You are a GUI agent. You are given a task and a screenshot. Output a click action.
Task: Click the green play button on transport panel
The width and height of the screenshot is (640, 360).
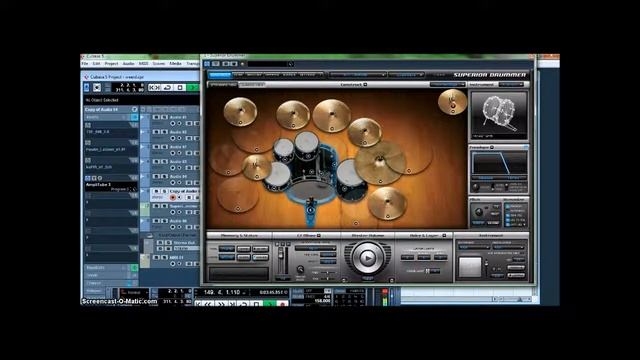click(x=269, y=303)
